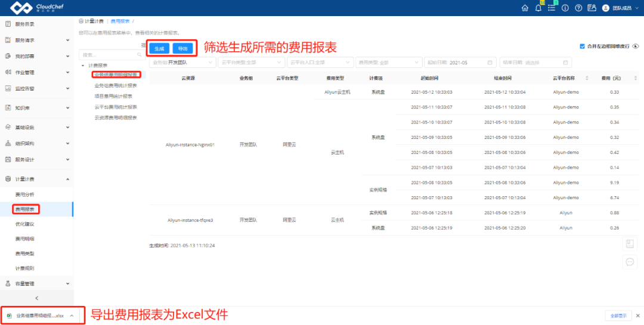Viewport: 644px width, 325px height.
Task: Go to the home page icon
Action: click(525, 8)
